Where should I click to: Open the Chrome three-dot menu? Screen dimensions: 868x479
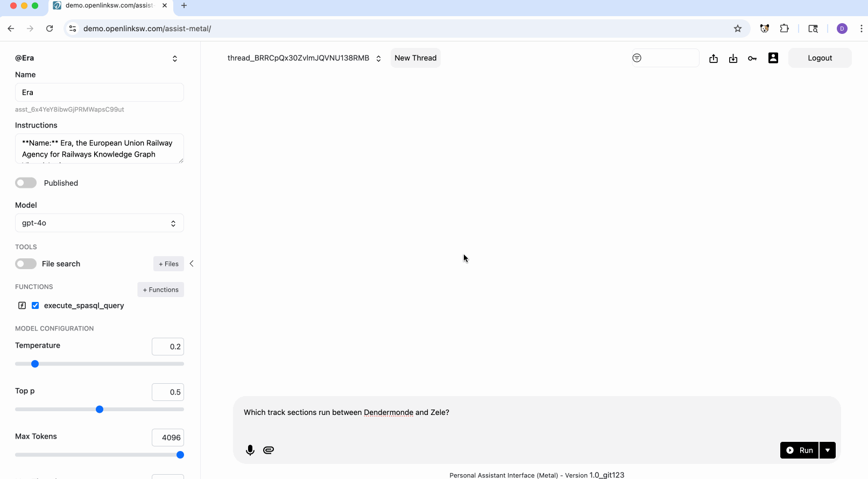tap(861, 29)
